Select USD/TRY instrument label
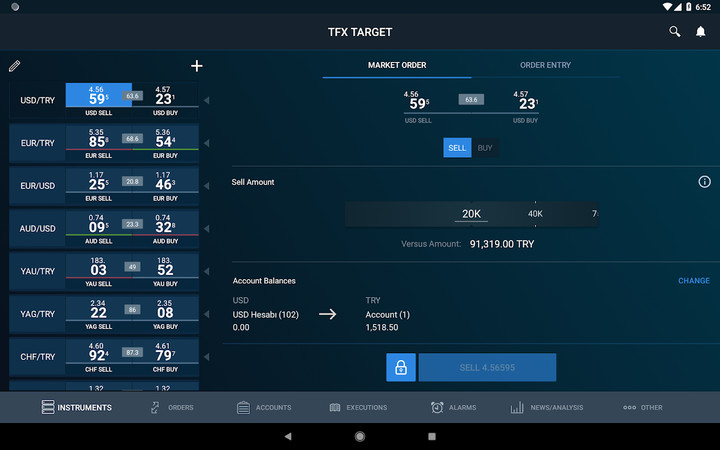The height and width of the screenshot is (450, 720). (37, 100)
